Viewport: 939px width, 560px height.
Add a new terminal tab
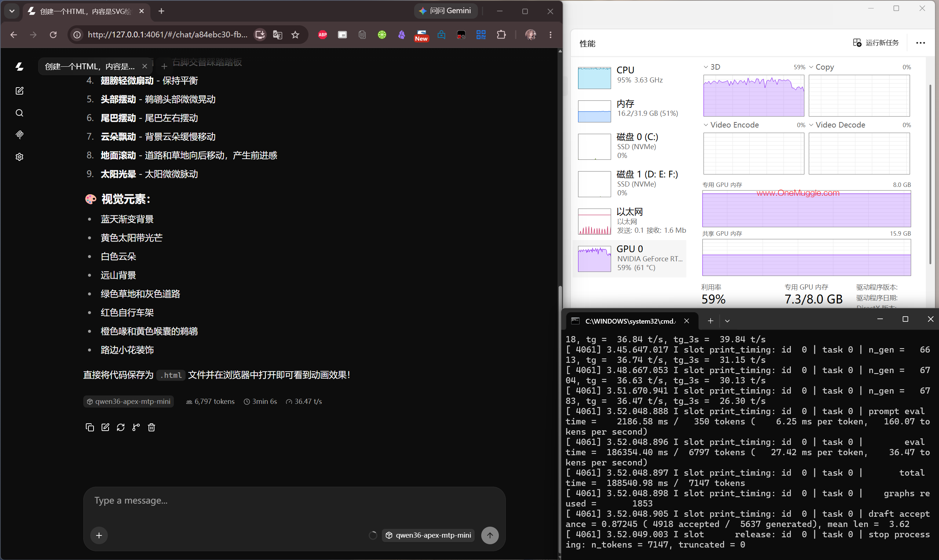click(710, 321)
